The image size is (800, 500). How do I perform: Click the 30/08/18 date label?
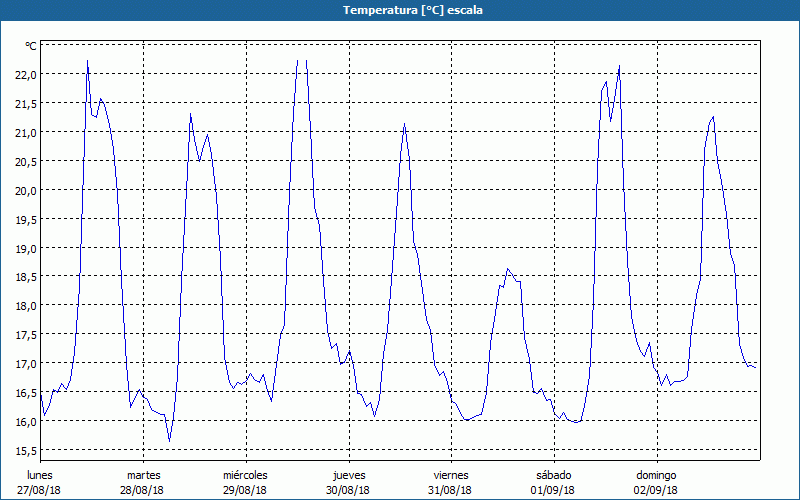coord(347,490)
